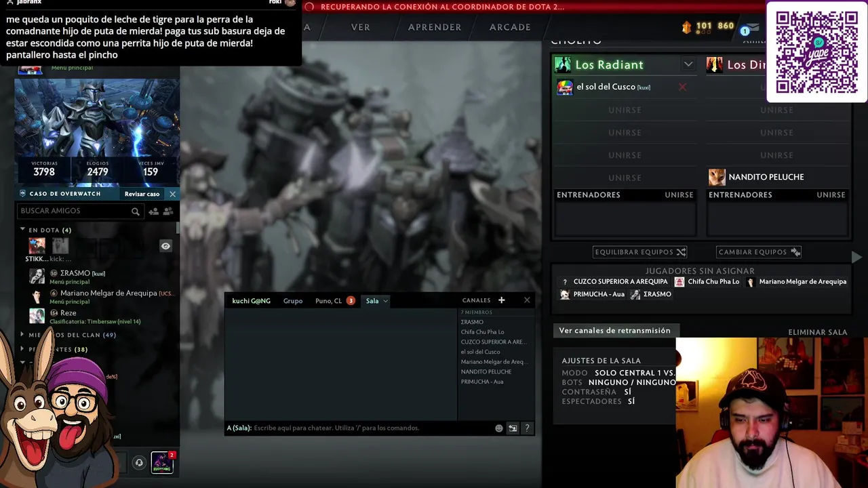Remove el sol del Cusco with red X

(x=683, y=87)
